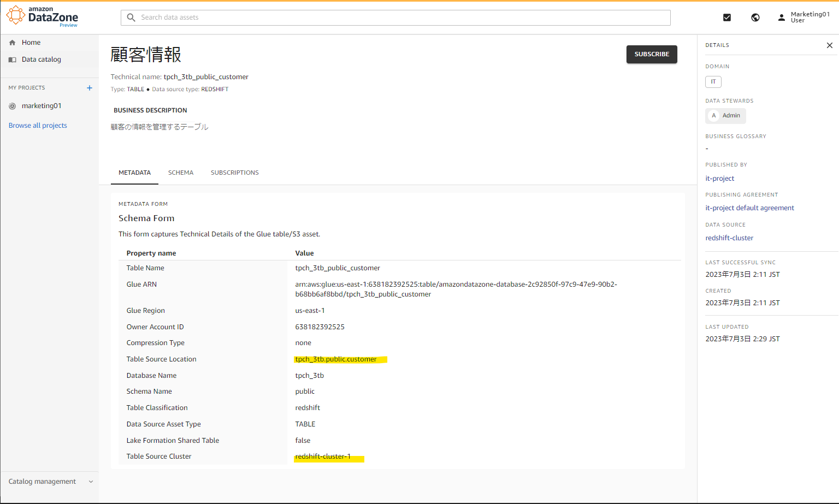839x504 pixels.
Task: Follow the Browse all projects link
Action: click(38, 126)
